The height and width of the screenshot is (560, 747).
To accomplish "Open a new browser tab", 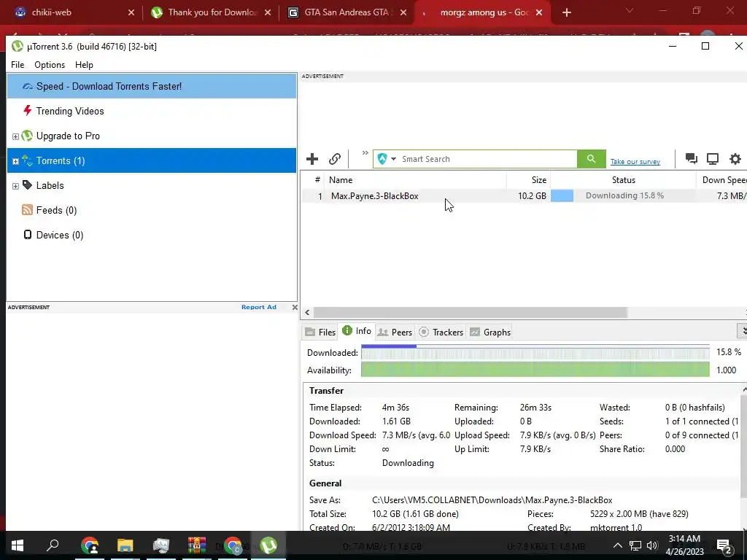I will coord(566,13).
